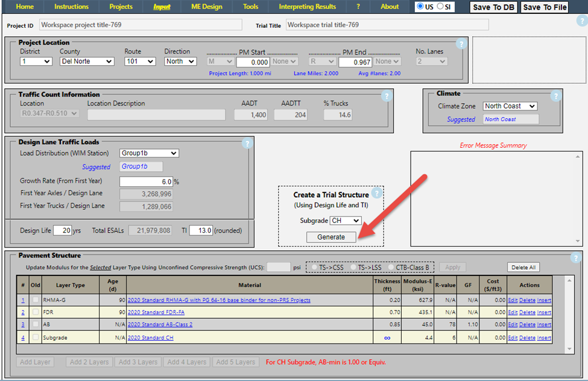Click the Design Lane Traffic Loads help icon
The height and width of the screenshot is (381, 588).
(247, 143)
